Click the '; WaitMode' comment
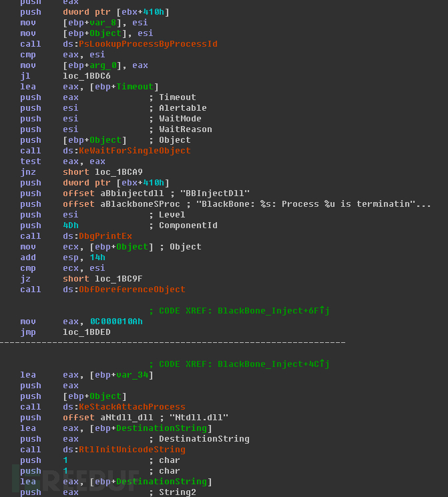This screenshot has width=448, height=497. point(175,119)
